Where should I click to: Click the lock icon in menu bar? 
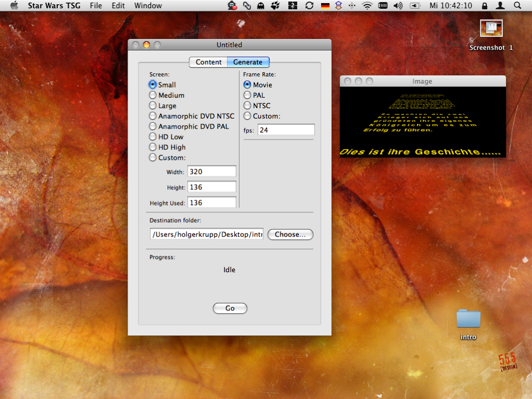click(485, 5)
